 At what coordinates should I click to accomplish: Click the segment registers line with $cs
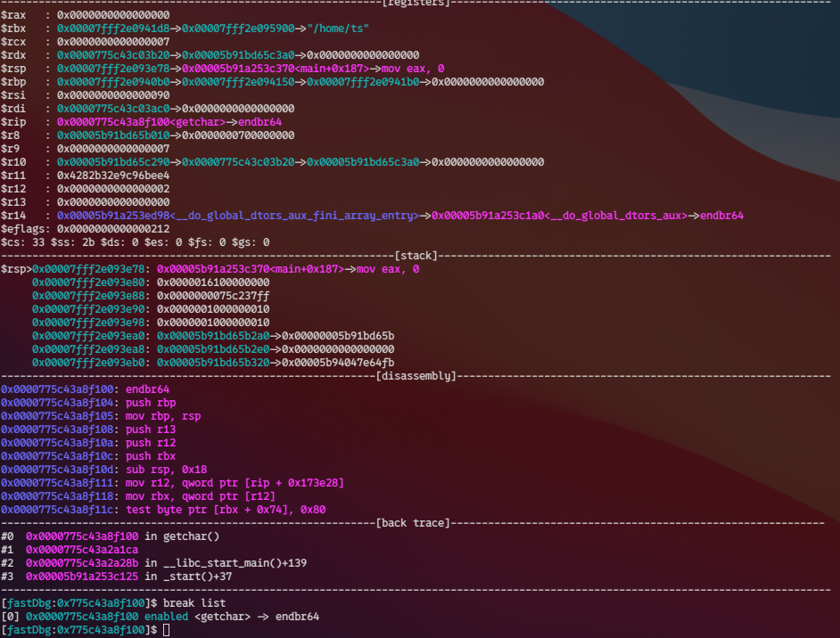coord(135,242)
